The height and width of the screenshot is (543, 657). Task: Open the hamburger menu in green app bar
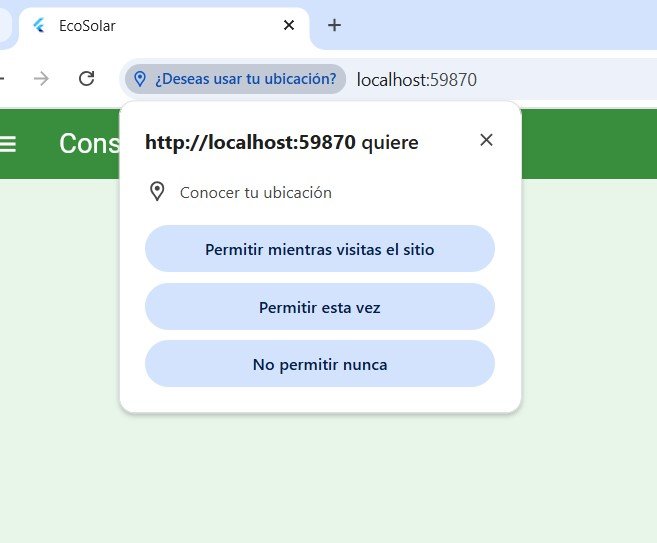coord(8,144)
